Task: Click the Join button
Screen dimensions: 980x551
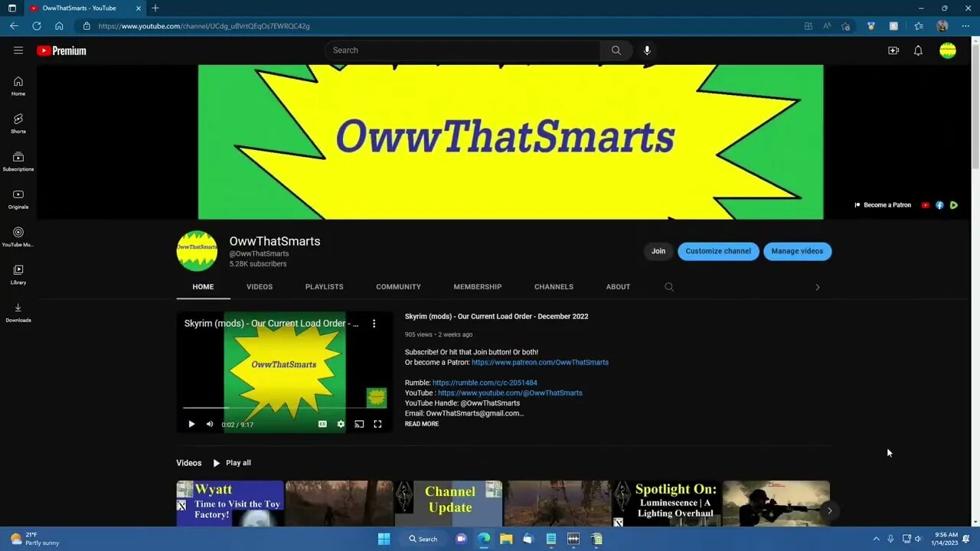Action: [x=658, y=251]
